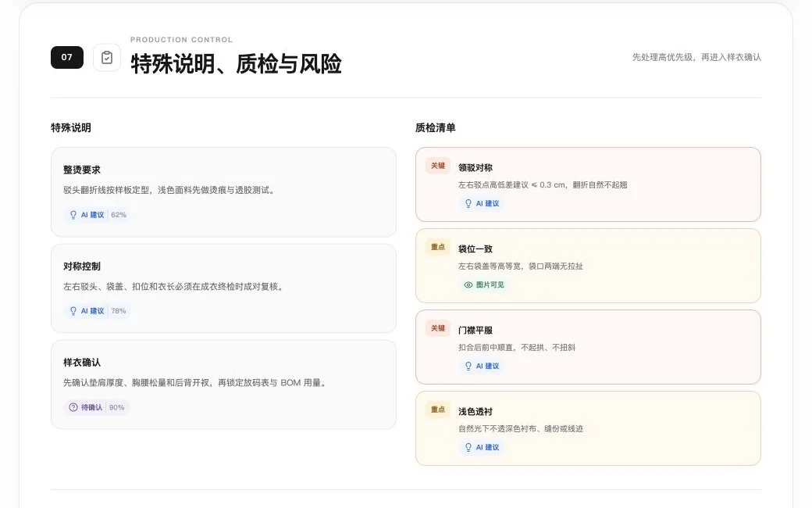Click the 关键 badge beside 门襟平服
This screenshot has height=508, width=812.
(438, 328)
